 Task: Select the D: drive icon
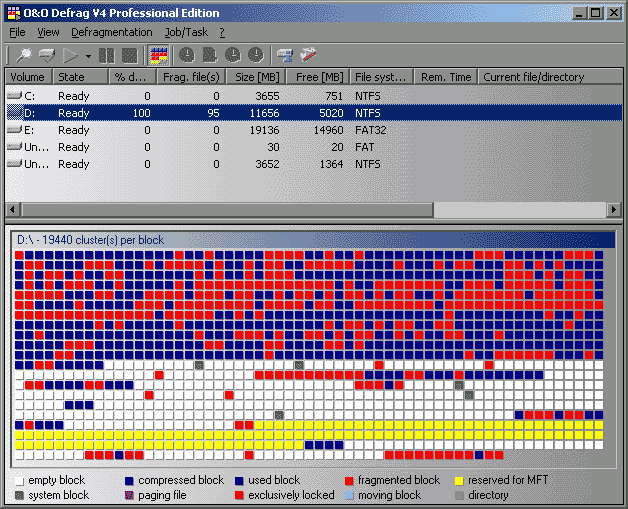coord(14,113)
